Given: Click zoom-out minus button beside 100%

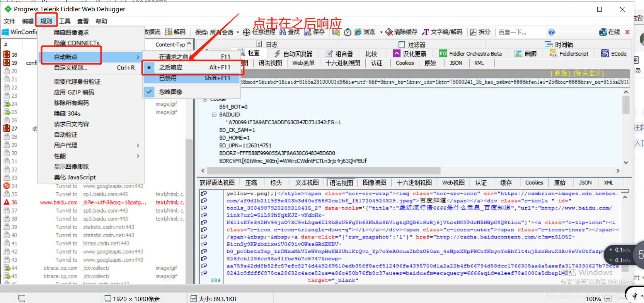Looking at the screenshot, I should tap(608, 298).
